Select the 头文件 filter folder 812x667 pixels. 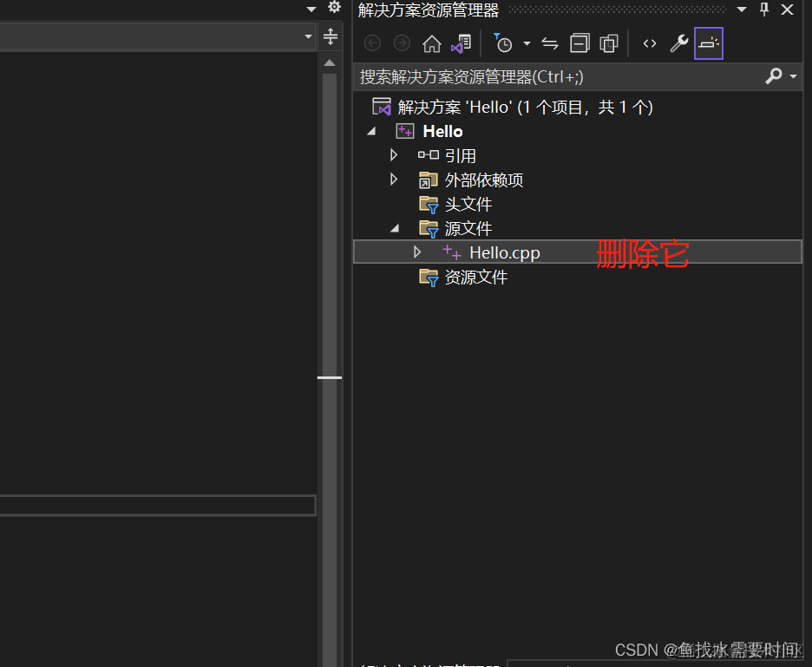468,204
